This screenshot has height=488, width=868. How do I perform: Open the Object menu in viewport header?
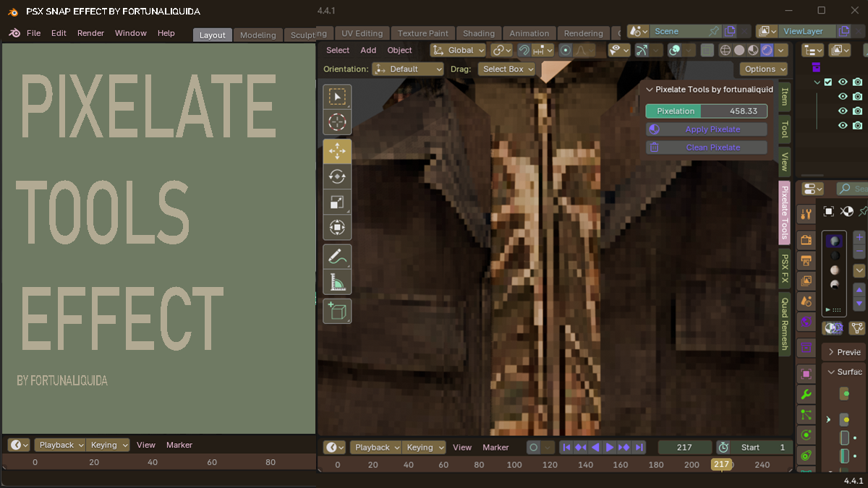(399, 50)
